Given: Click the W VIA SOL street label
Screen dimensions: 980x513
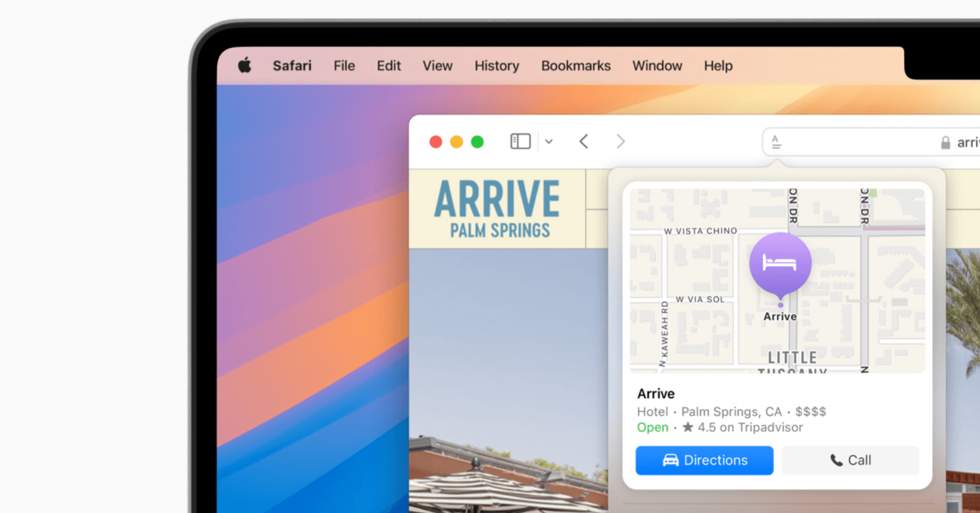Looking at the screenshot, I should tap(700, 299).
